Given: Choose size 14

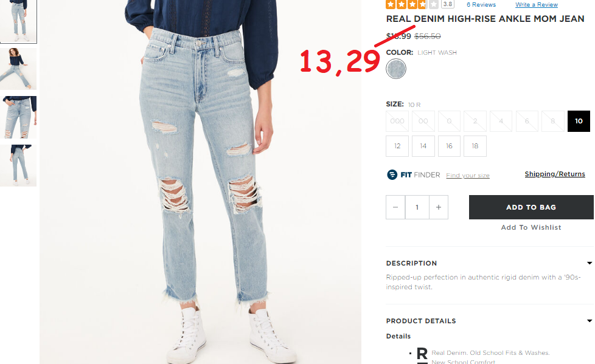Looking at the screenshot, I should tap(423, 146).
